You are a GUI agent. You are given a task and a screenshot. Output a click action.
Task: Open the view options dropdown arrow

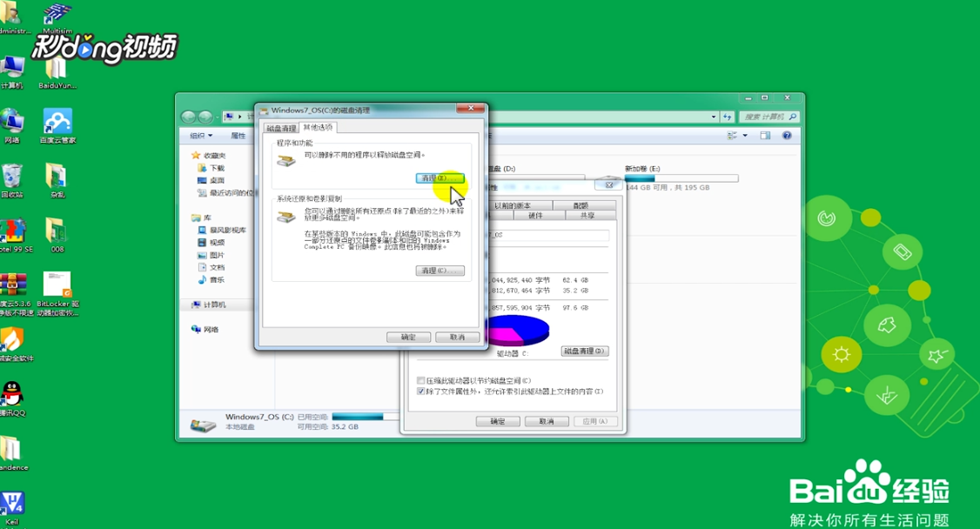745,136
